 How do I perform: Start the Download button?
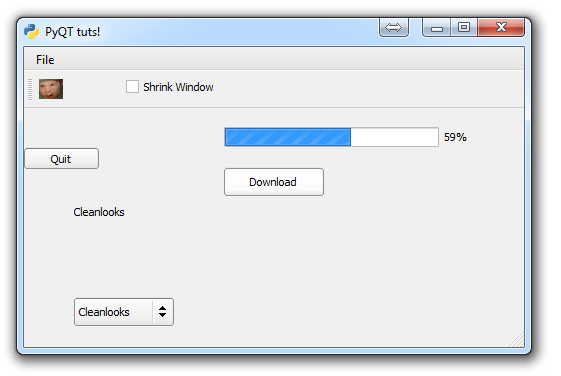[274, 182]
